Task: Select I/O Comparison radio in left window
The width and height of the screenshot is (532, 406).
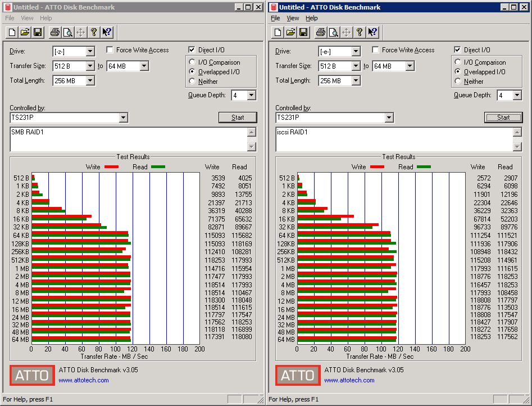Action: (x=192, y=62)
